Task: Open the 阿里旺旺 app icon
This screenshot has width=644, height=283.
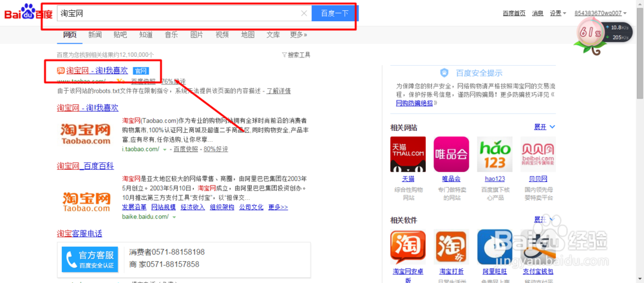Action: (x=495, y=247)
